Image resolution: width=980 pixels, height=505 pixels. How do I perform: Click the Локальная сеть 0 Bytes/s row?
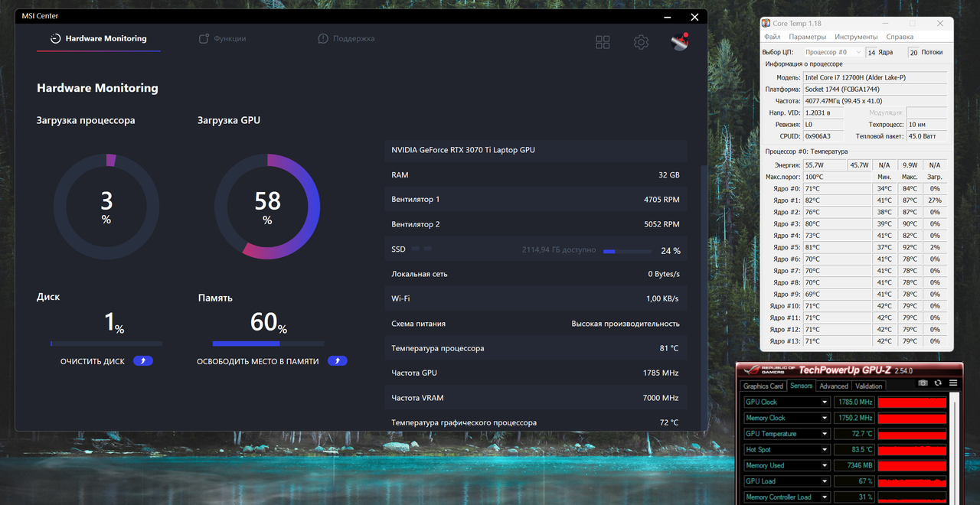click(536, 274)
